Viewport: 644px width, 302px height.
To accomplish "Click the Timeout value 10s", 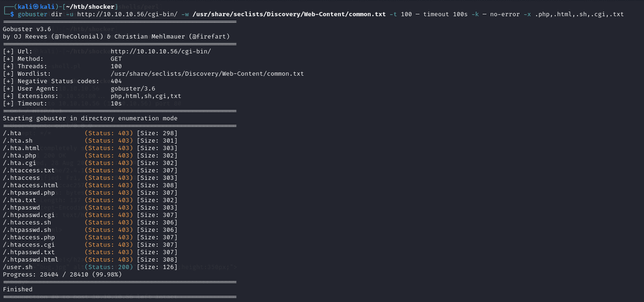I will 116,104.
